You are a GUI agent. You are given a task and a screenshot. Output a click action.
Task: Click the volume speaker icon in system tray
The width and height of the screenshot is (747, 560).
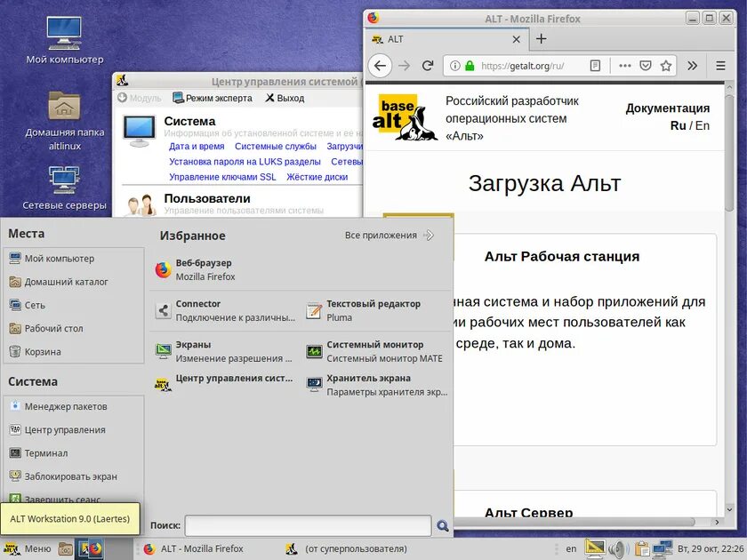coord(616,548)
